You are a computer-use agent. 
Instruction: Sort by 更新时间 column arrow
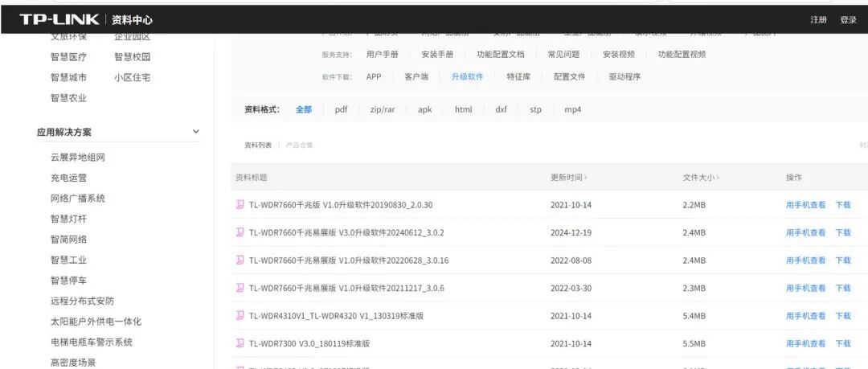[x=586, y=178]
